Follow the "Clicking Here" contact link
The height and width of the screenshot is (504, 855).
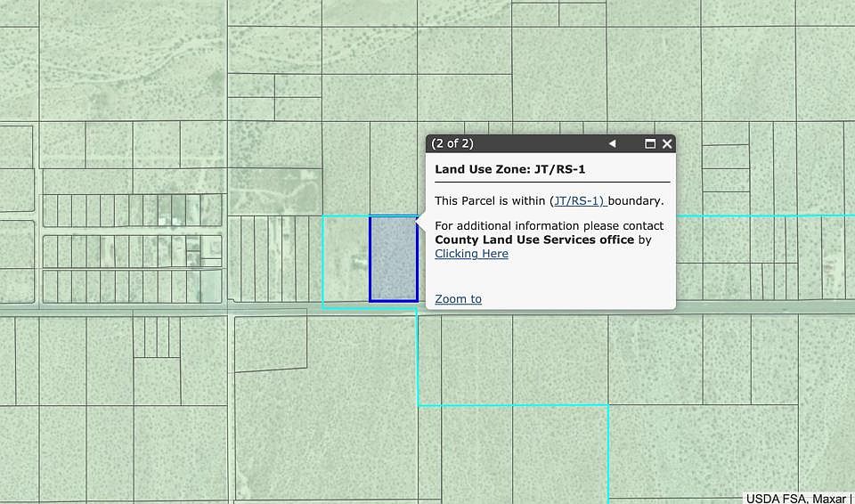(x=471, y=254)
